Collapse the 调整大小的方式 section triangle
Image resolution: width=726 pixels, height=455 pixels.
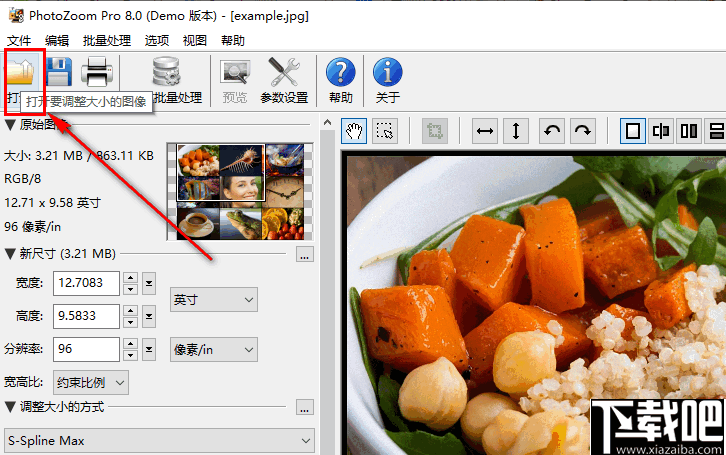click(10, 407)
